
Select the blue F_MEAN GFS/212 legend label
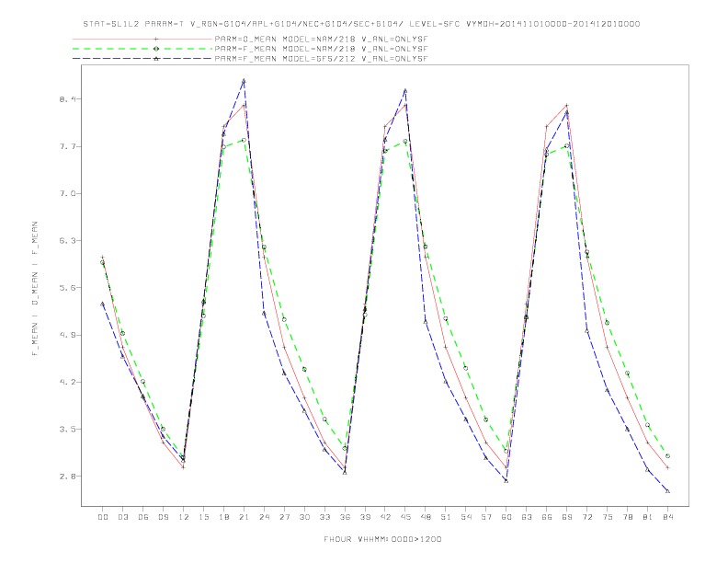[x=321, y=59]
